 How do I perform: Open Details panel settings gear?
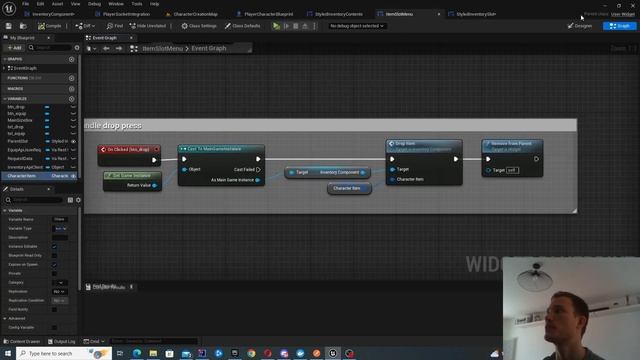point(78,200)
